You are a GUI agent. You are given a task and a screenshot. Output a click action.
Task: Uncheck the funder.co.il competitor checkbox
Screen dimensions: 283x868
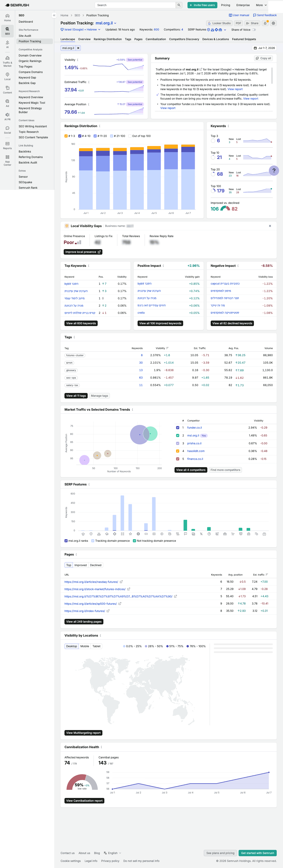pyautogui.click(x=178, y=428)
